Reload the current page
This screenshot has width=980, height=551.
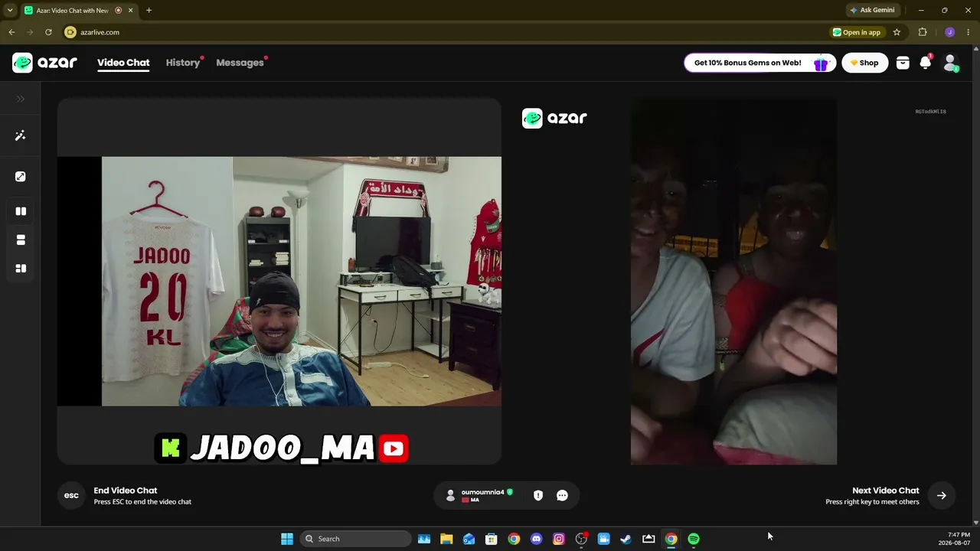click(48, 32)
